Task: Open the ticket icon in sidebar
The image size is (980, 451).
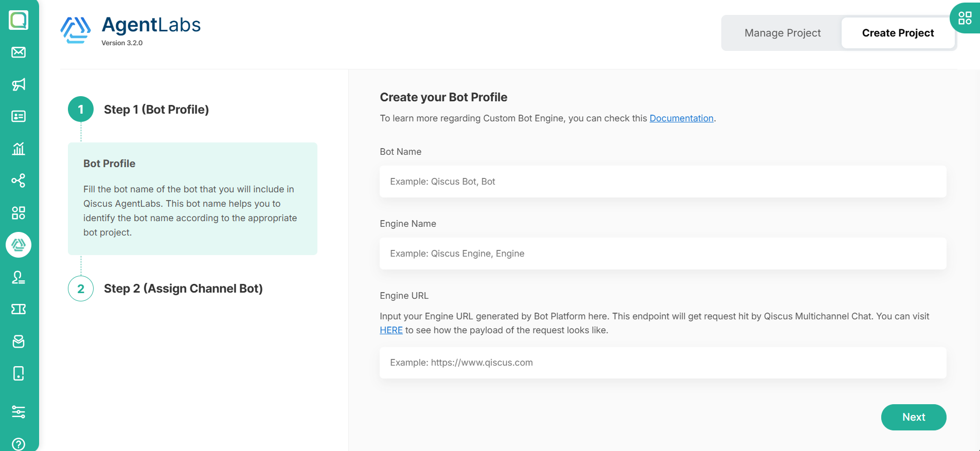Action: click(x=19, y=309)
